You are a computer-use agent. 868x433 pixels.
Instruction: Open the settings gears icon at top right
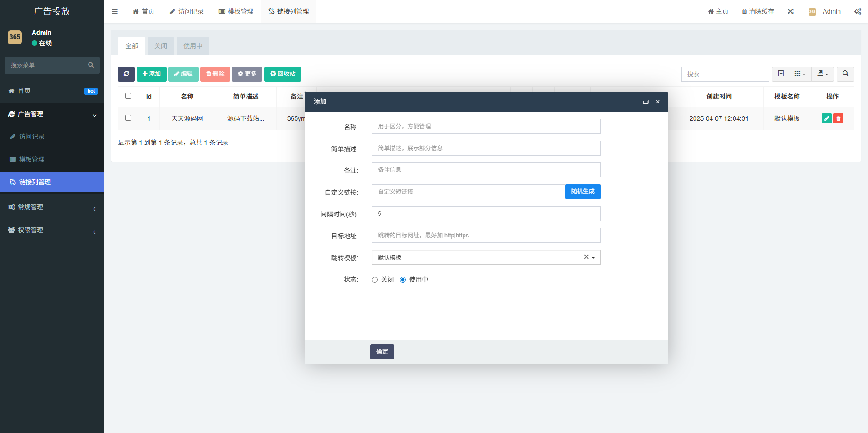coord(858,11)
